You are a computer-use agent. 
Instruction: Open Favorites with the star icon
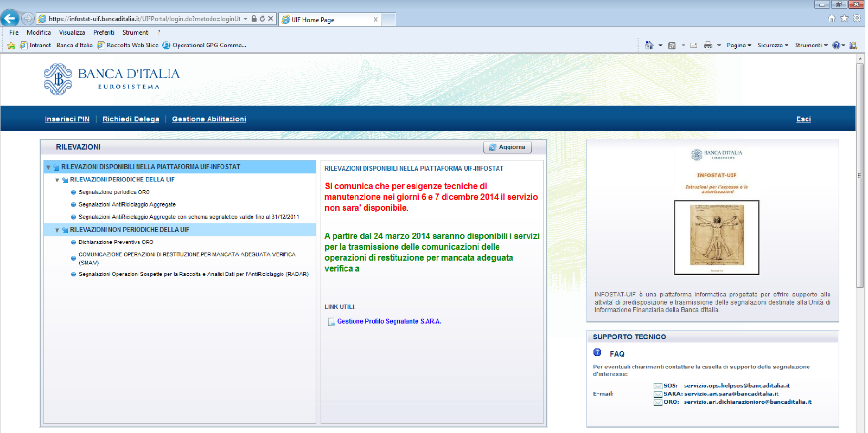(844, 18)
